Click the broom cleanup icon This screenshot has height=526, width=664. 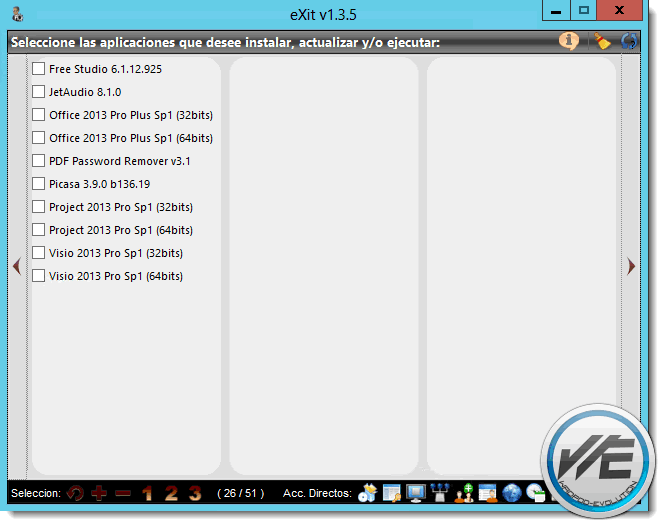[602, 42]
